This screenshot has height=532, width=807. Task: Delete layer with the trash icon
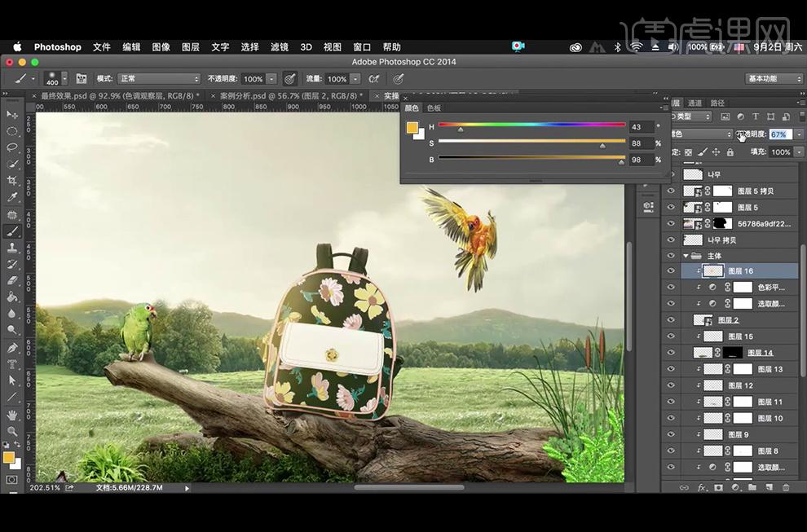(786, 487)
